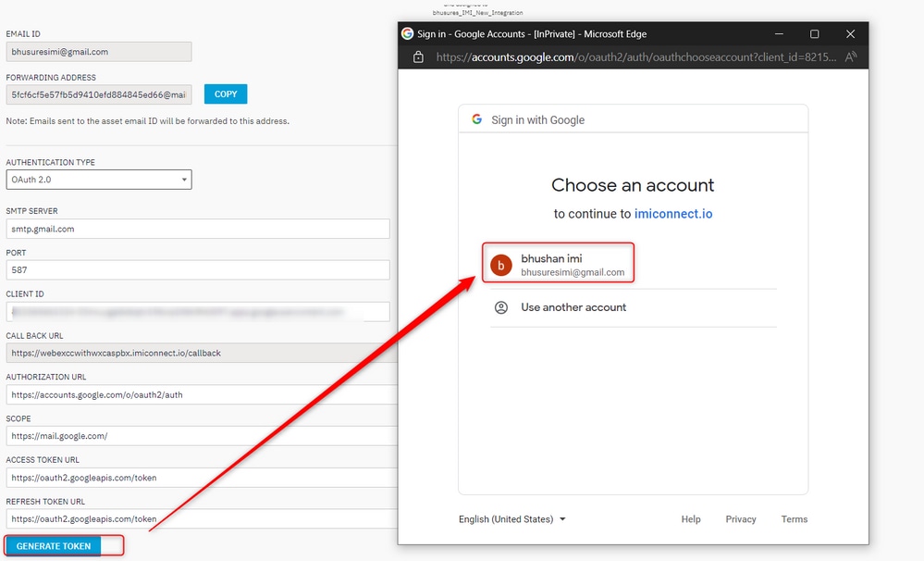The image size is (924, 561).
Task: Open the Authentication Type dropdown
Action: [99, 180]
